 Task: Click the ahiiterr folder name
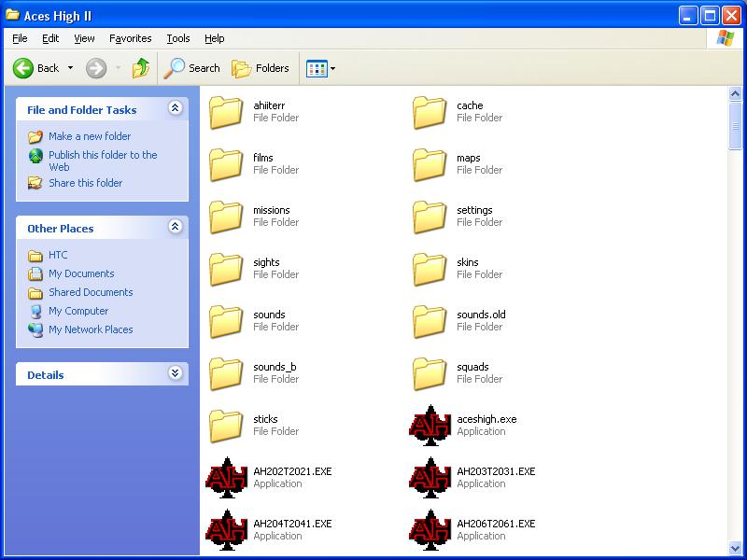pos(269,105)
